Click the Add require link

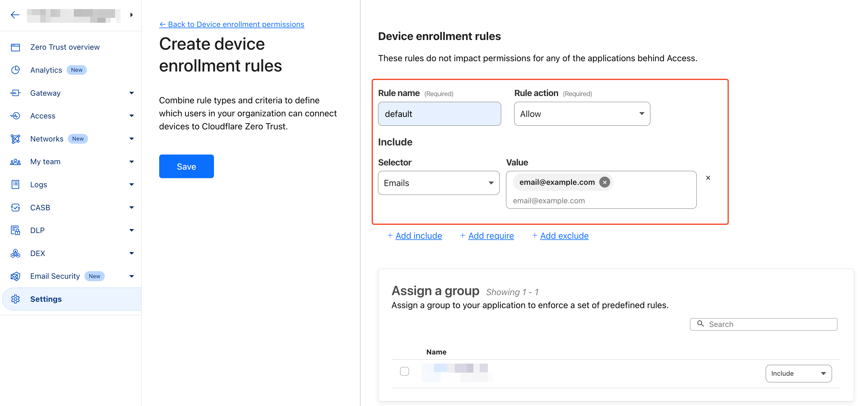click(491, 236)
